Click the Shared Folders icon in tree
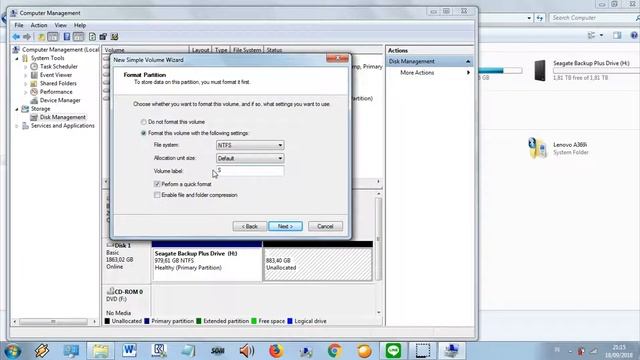640x360 pixels. [34, 83]
